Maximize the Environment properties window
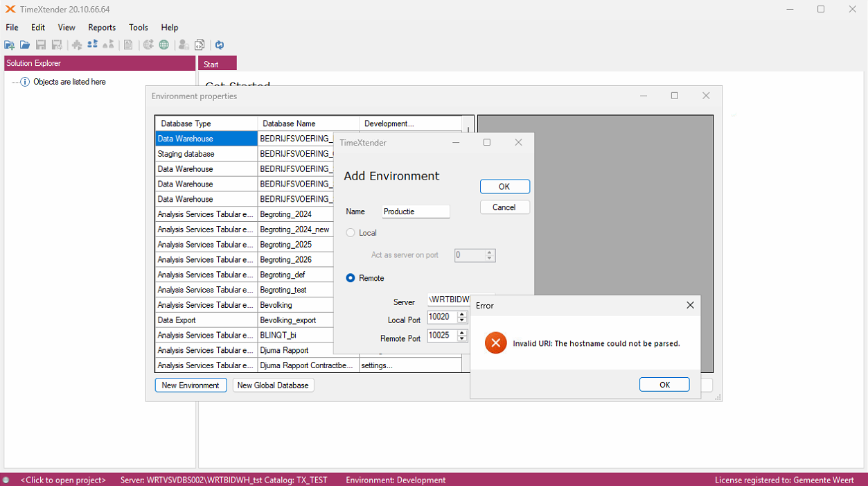Viewport: 868px width, 486px height. click(675, 96)
